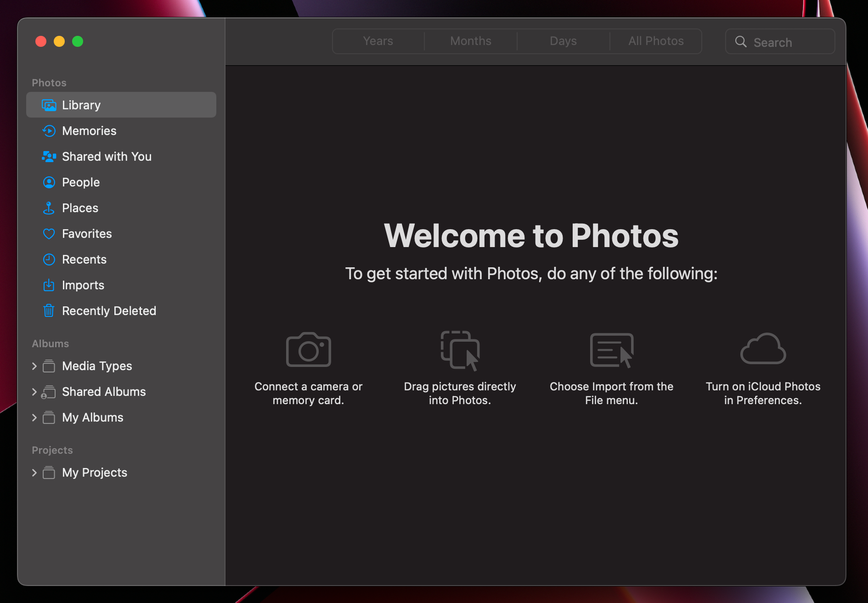Click the Photos section header in sidebar
This screenshot has height=603, width=868.
point(49,83)
